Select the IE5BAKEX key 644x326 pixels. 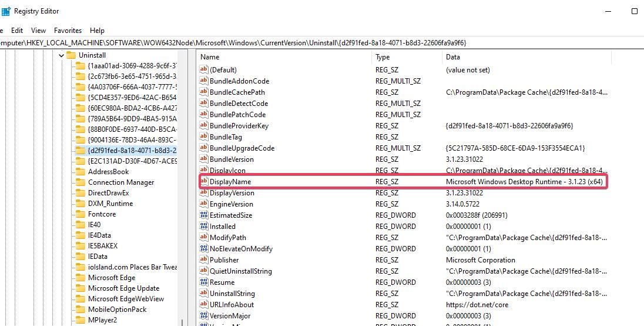(103, 246)
